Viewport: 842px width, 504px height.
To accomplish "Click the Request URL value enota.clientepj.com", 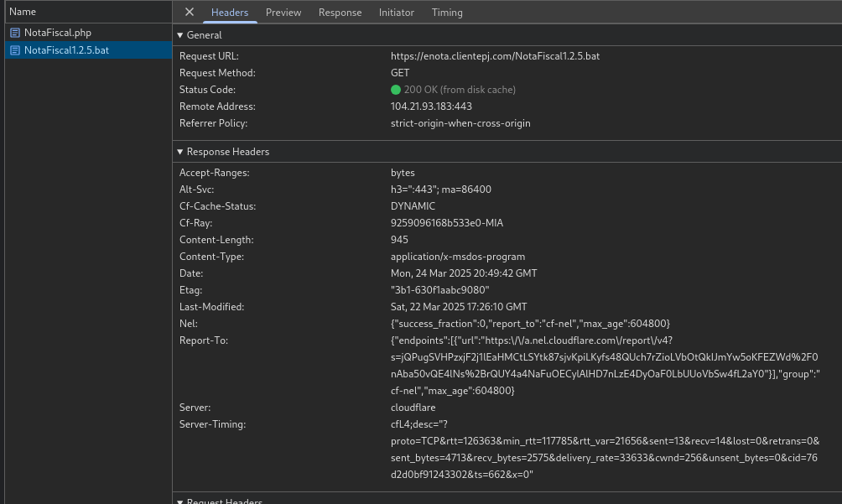I will (495, 56).
